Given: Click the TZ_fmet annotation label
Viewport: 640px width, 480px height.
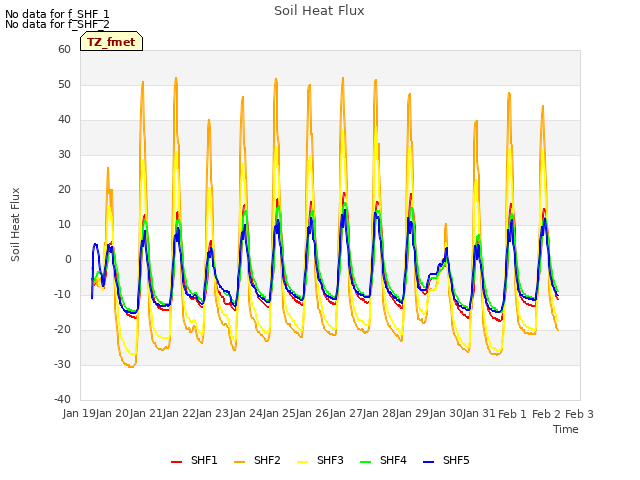Looking at the screenshot, I should coord(111,42).
